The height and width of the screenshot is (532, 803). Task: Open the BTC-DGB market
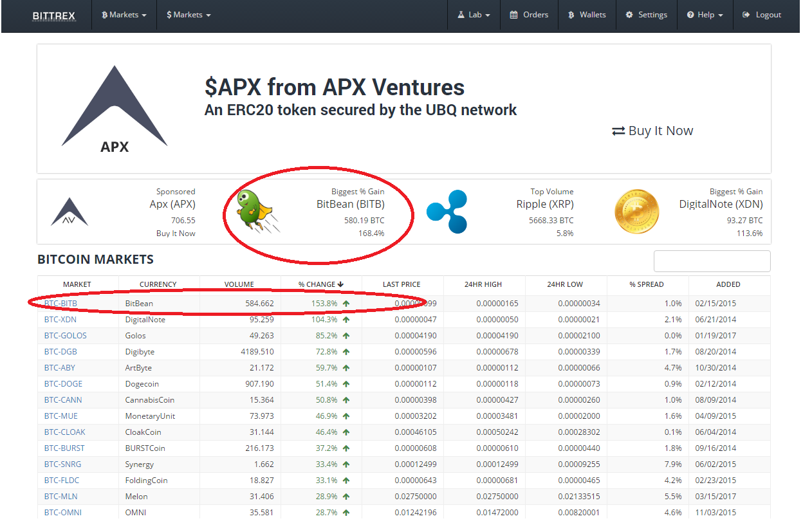61,351
